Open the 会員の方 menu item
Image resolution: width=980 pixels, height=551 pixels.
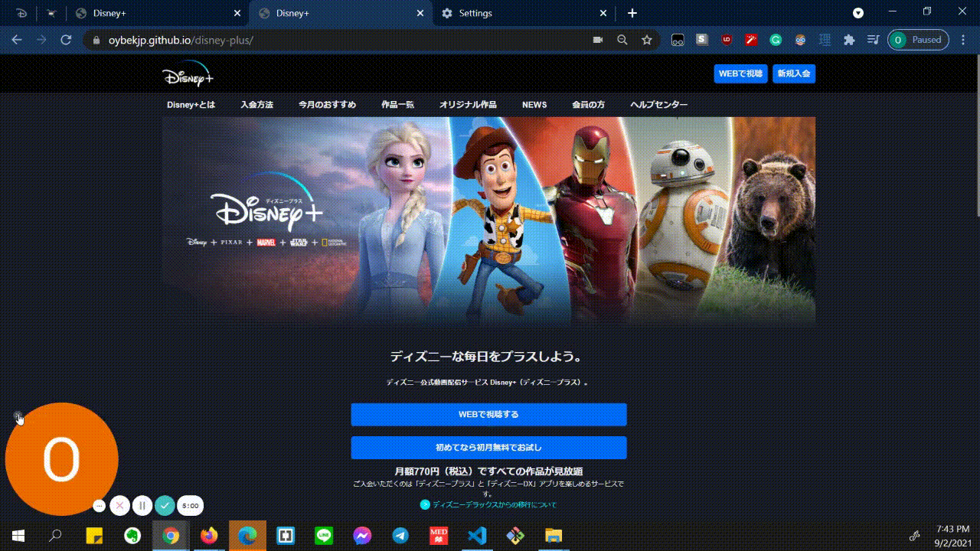click(588, 105)
